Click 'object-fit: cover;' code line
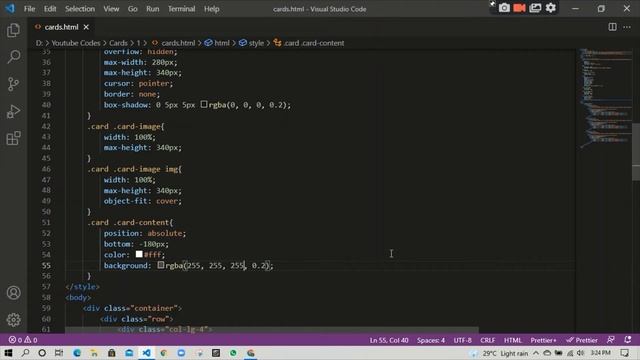Viewport: 640px width, 360px height. 143,201
